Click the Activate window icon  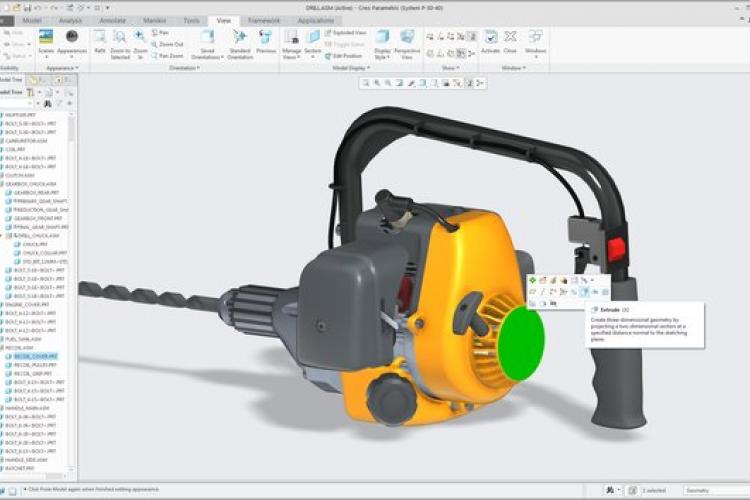tap(490, 37)
